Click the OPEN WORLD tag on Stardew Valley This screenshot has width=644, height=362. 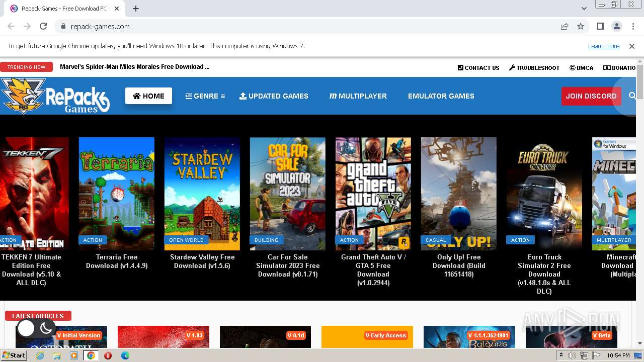coord(186,240)
